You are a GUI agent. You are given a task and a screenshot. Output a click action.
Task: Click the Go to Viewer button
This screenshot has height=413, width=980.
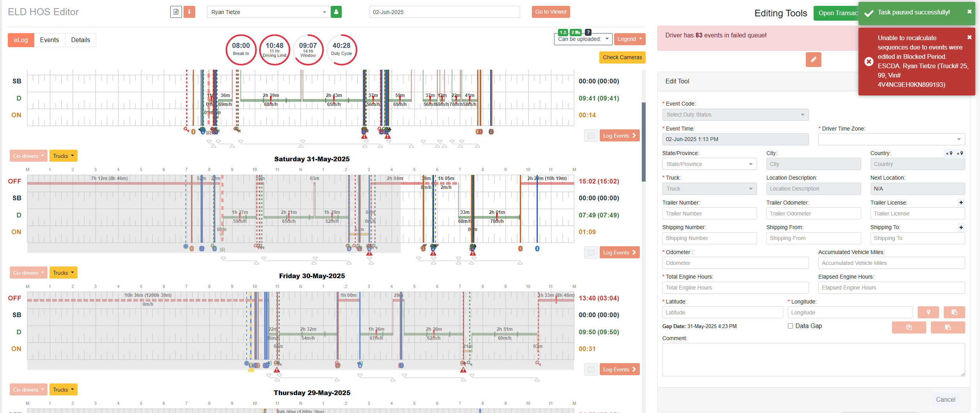tap(551, 12)
